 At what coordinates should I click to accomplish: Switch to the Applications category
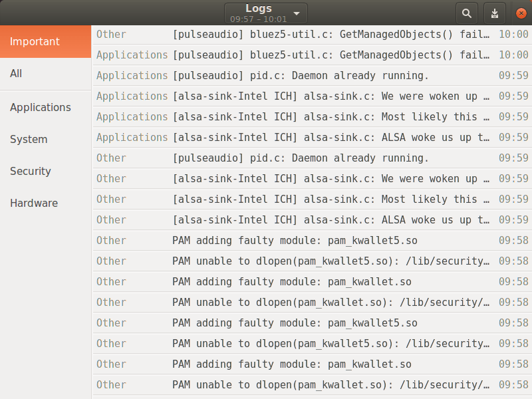[x=45, y=107]
